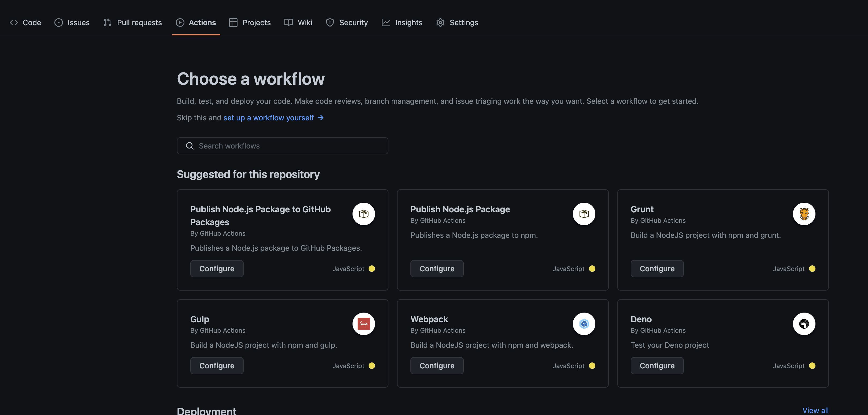Switch to the Pull requests tab
868x415 pixels.
click(133, 23)
